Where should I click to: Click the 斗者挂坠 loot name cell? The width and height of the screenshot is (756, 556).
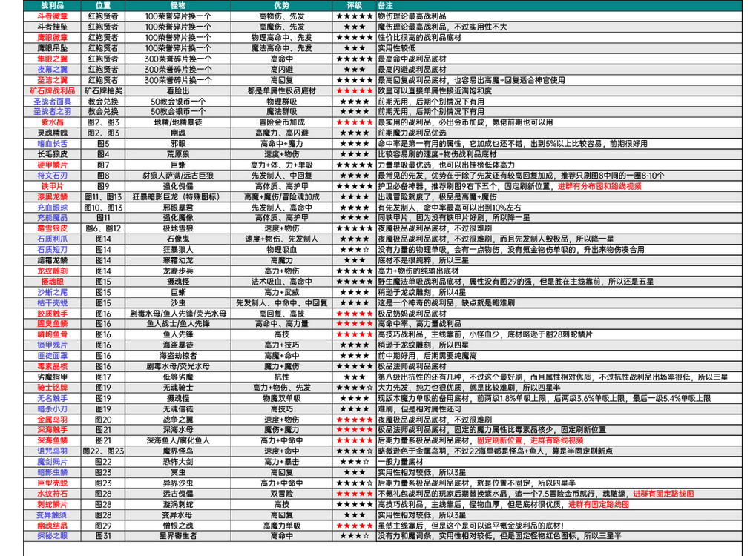52,27
